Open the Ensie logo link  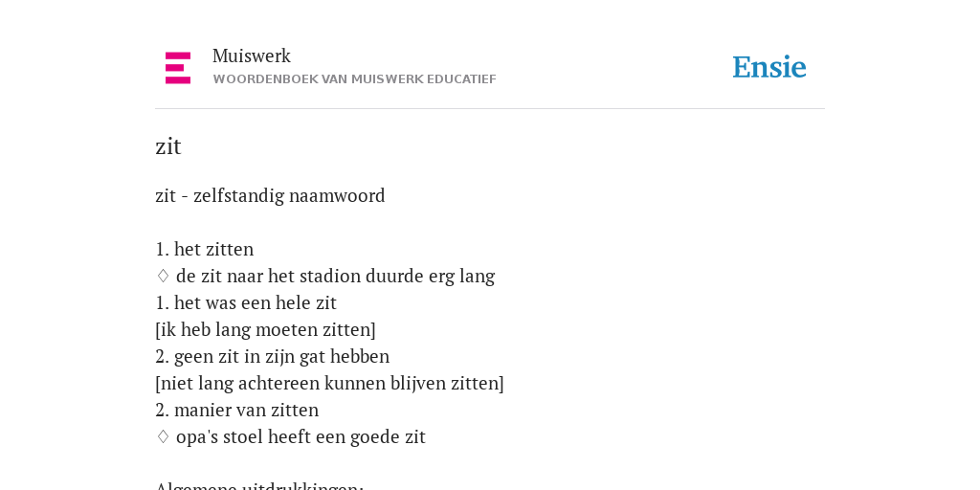coord(769,68)
